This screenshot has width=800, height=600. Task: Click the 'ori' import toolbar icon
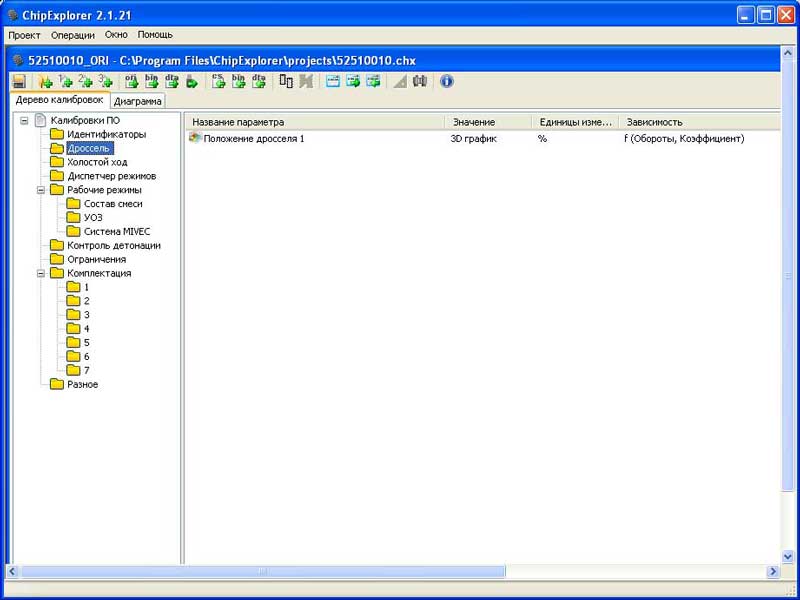coord(131,81)
